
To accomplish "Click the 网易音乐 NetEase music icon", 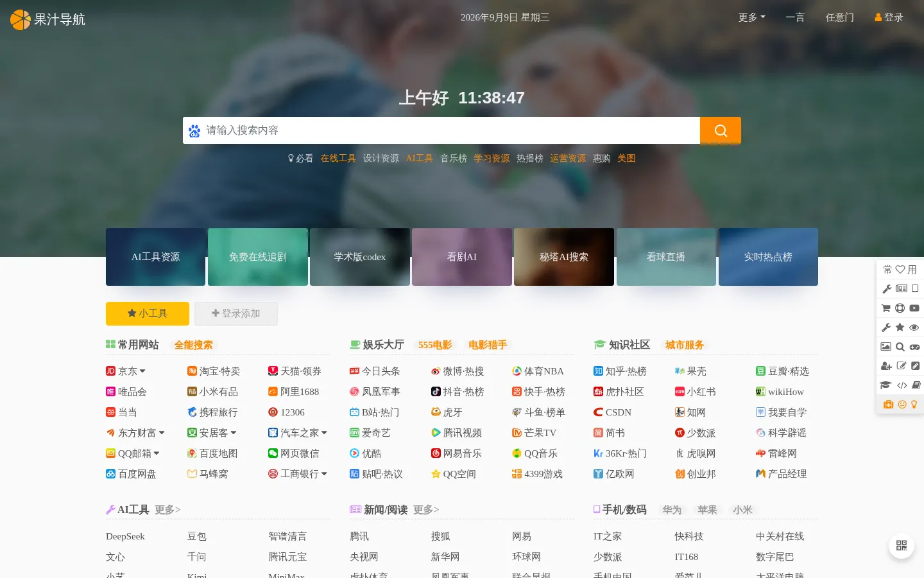I will coord(436,453).
